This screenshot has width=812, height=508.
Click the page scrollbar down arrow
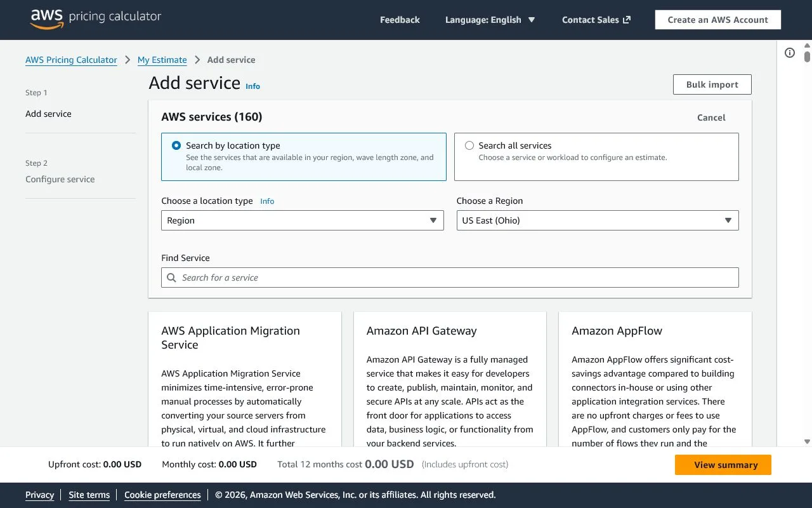click(x=807, y=441)
